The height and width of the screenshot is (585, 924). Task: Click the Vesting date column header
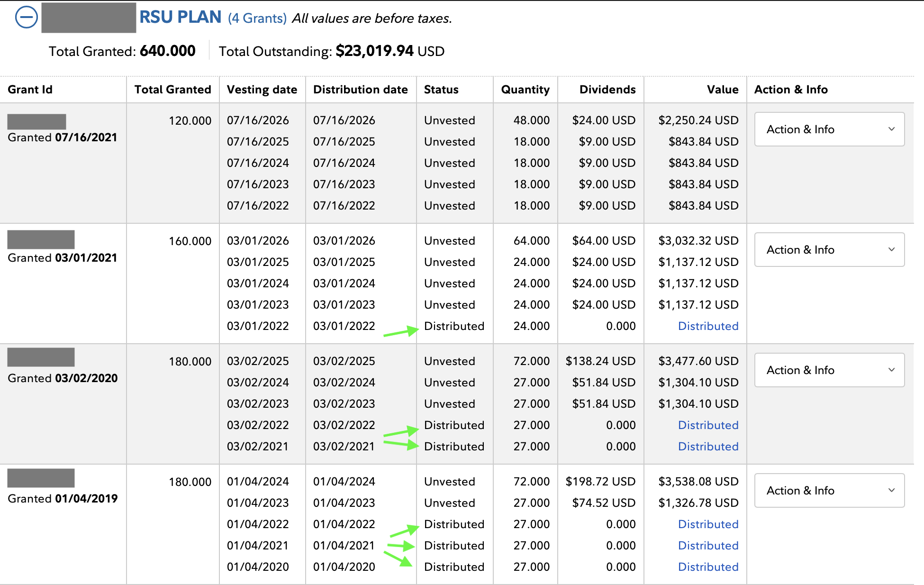[262, 90]
